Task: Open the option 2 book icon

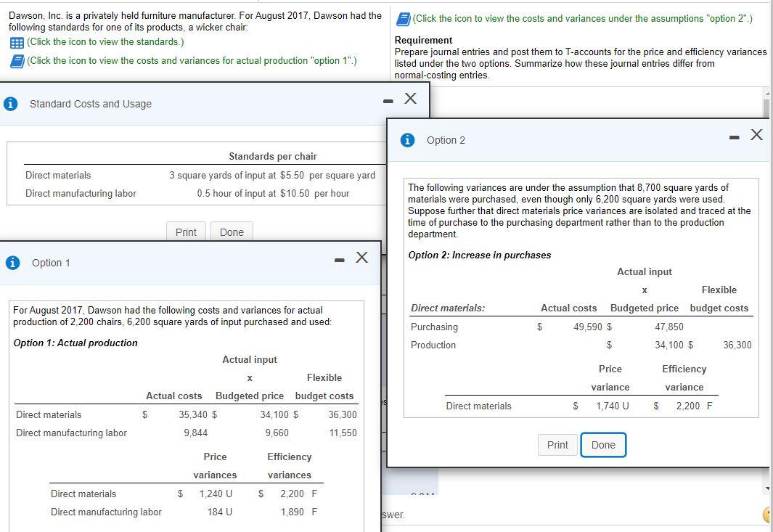Action: (x=404, y=19)
